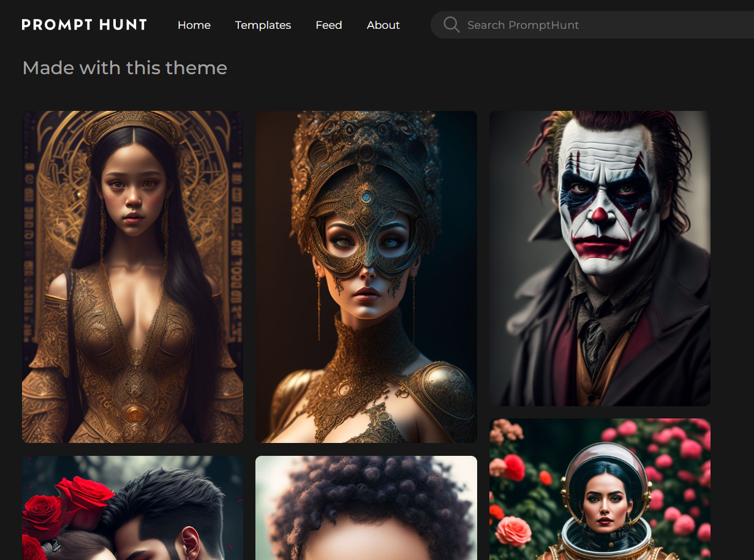This screenshot has width=754, height=560.
Task: Open the Home page
Action: click(x=194, y=25)
